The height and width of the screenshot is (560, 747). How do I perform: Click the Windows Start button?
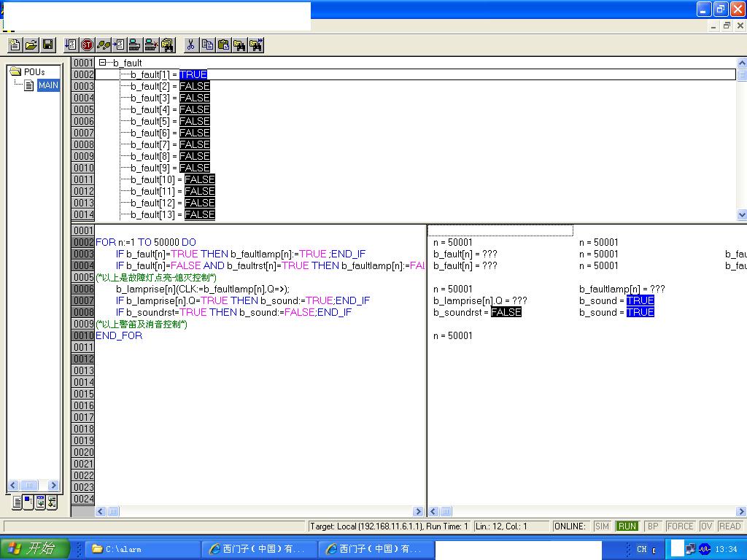coord(34,549)
